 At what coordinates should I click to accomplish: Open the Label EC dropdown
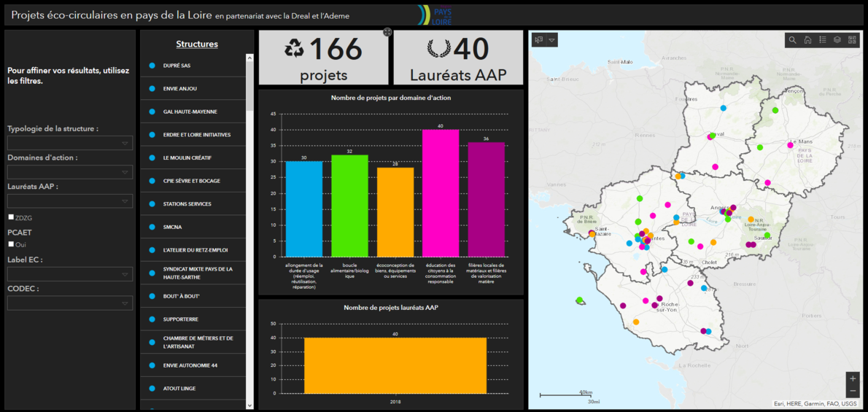[x=70, y=274]
